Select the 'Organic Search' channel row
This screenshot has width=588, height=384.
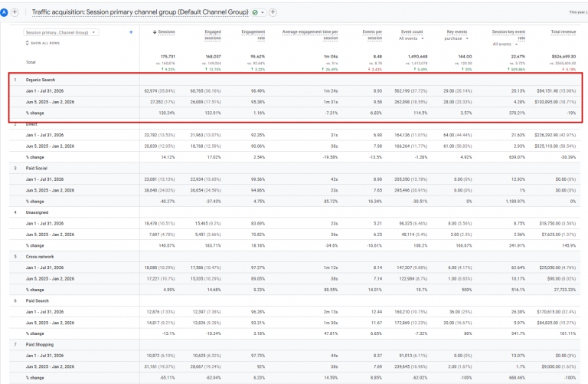[x=41, y=80]
